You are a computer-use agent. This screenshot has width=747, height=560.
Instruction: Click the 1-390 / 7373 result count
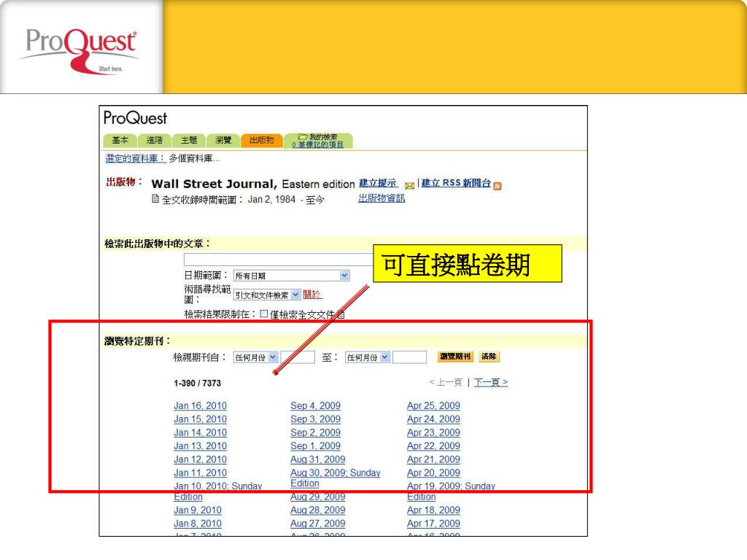click(x=197, y=383)
